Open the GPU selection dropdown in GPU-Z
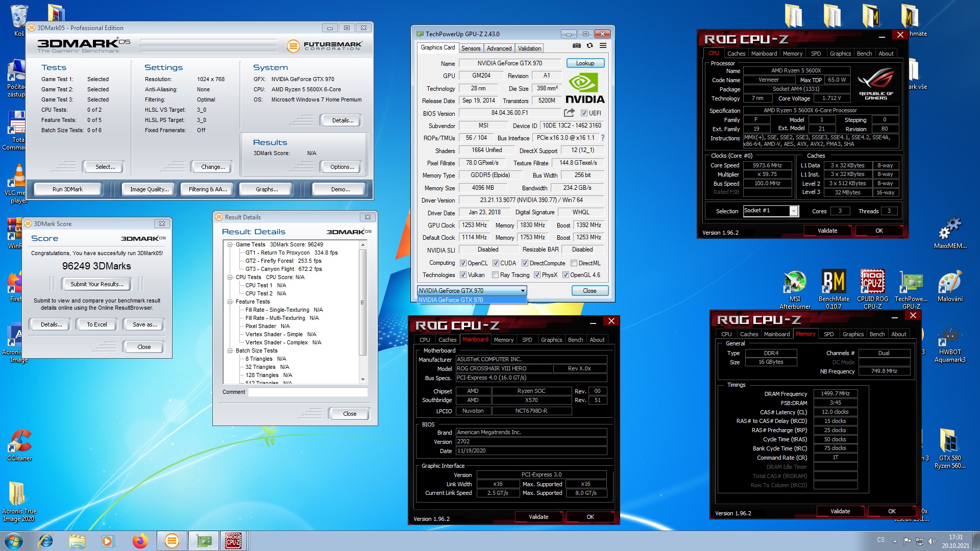Image resolution: width=980 pixels, height=551 pixels. tap(472, 291)
